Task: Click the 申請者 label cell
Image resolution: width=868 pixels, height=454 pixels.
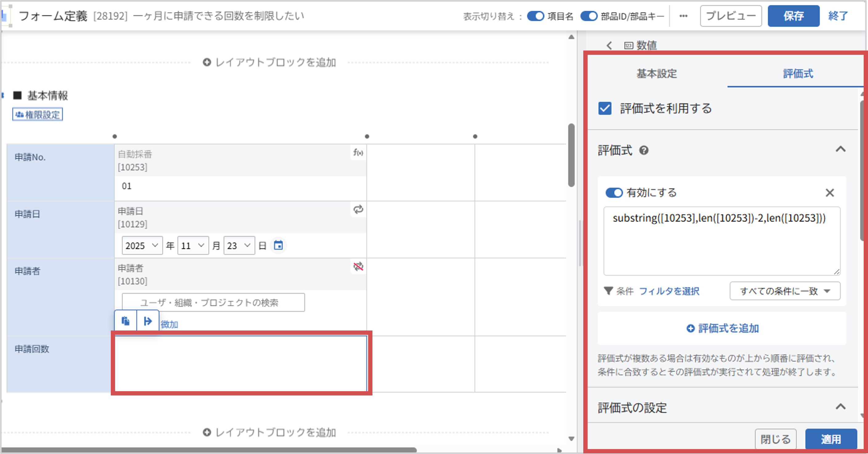Action: pyautogui.click(x=61, y=297)
